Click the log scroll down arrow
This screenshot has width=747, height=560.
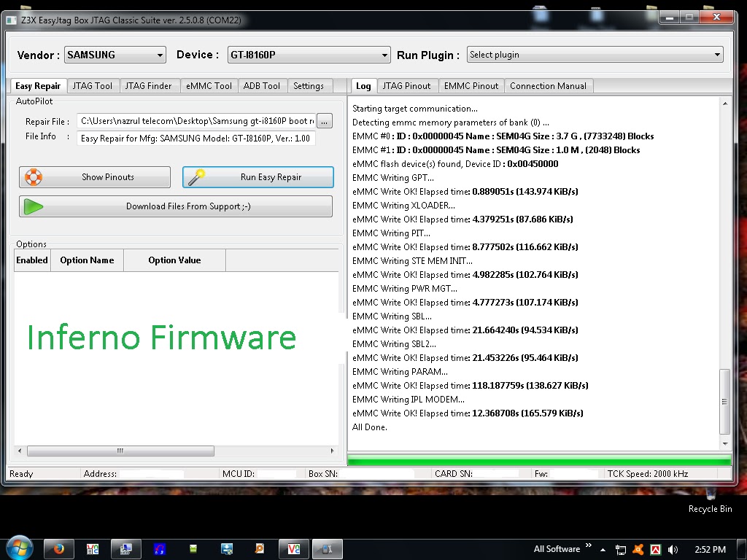[724, 443]
